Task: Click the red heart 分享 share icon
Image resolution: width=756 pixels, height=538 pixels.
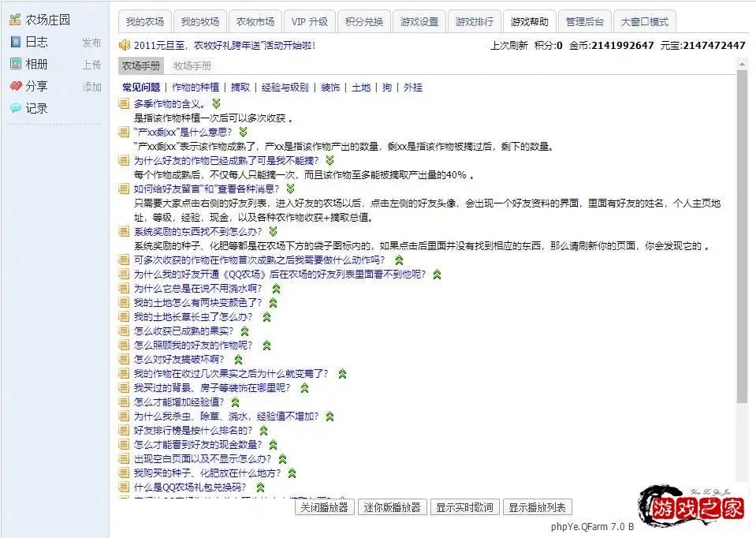Action: click(x=17, y=86)
